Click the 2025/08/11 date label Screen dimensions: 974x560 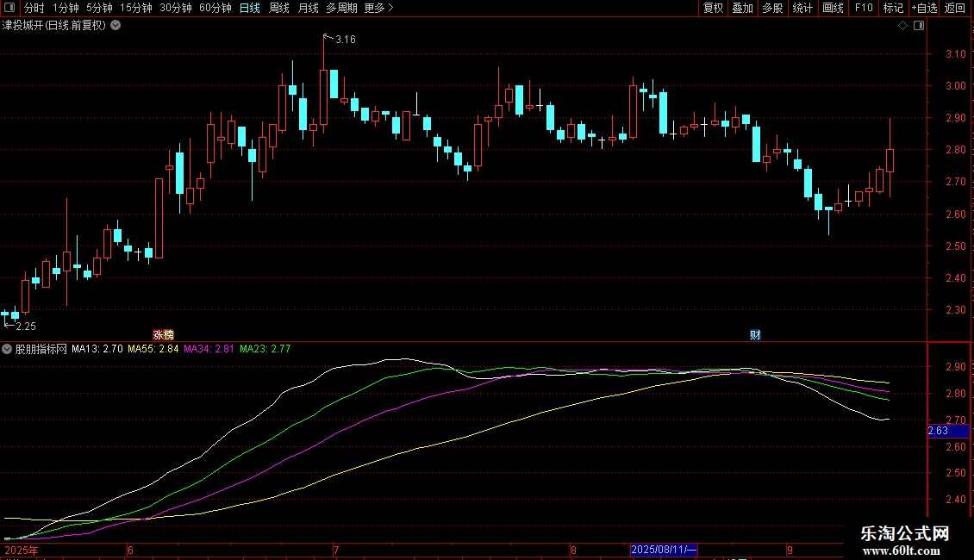coord(664,550)
